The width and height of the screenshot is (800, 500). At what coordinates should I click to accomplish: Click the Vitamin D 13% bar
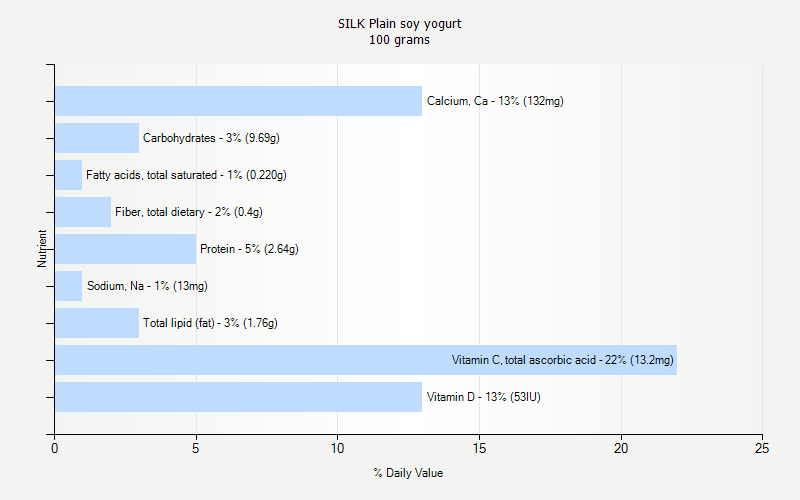[238, 397]
